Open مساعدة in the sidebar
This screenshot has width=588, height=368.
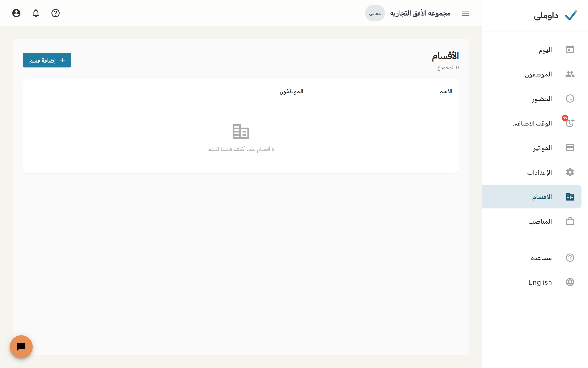point(532,258)
